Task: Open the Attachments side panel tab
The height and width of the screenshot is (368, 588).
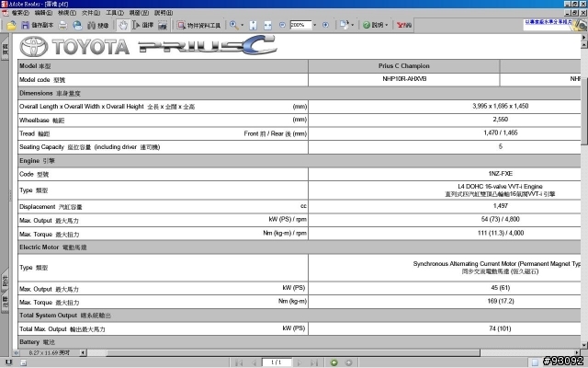Action: pos(5,281)
